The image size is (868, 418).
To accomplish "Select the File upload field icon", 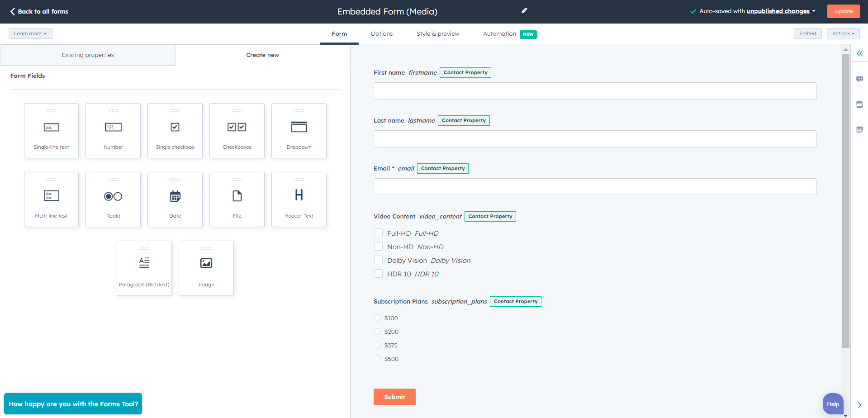I will pos(237,196).
